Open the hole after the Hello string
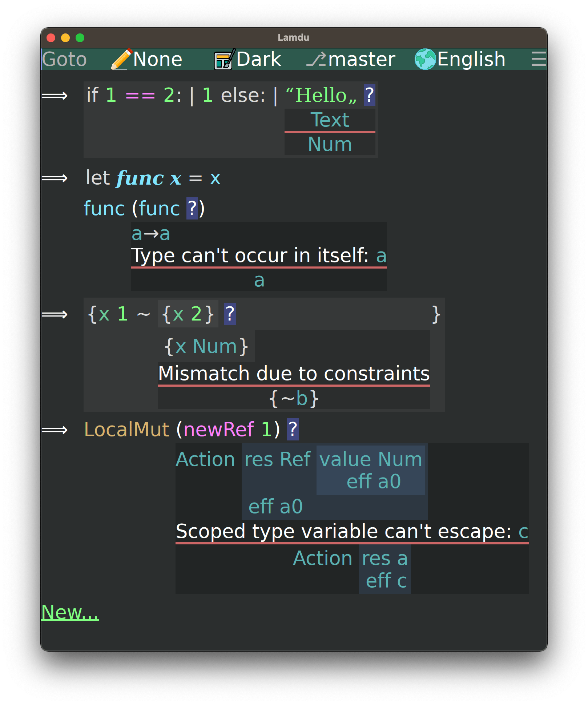 (370, 95)
